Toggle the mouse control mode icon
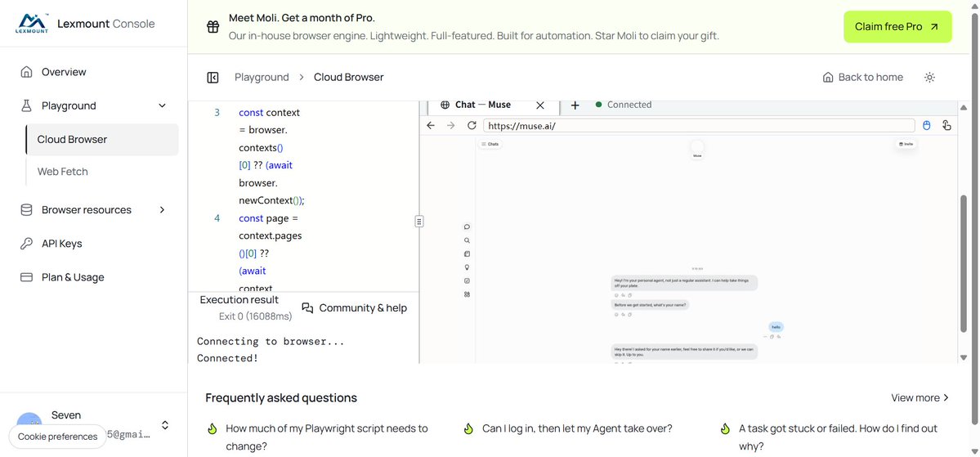Viewport: 980px width, 457px height. pyautogui.click(x=927, y=126)
